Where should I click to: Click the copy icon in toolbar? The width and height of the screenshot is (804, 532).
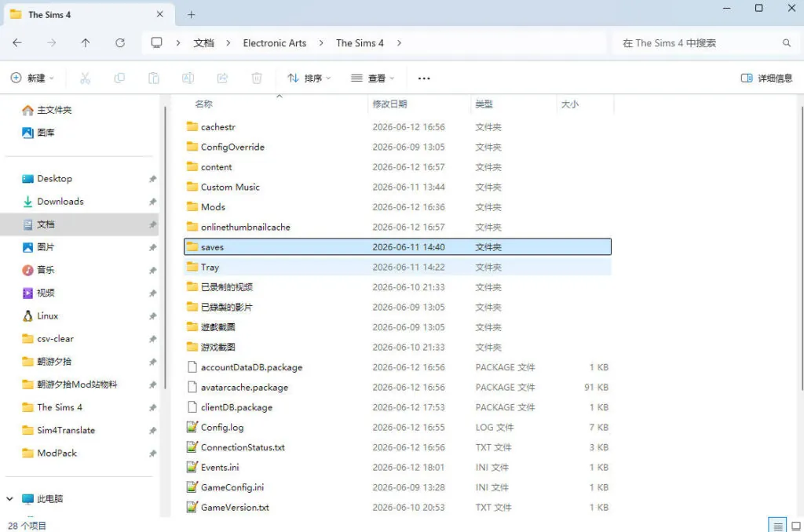tap(119, 78)
